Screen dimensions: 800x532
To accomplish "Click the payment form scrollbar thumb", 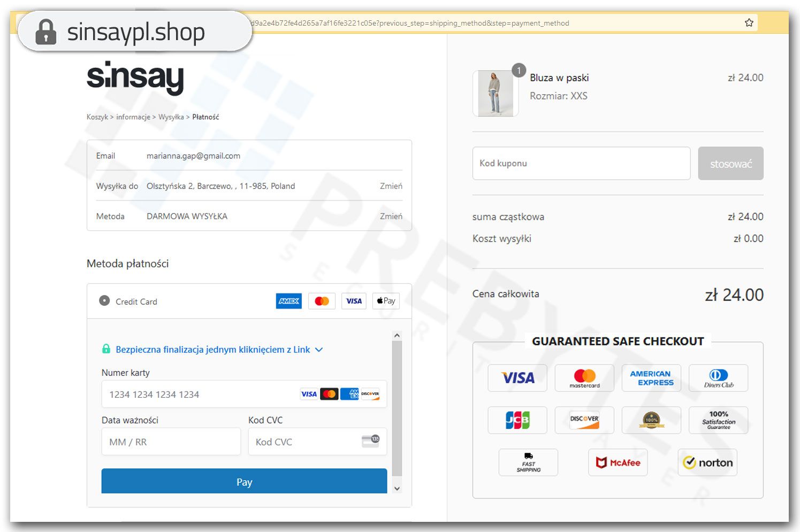I will tap(397, 409).
